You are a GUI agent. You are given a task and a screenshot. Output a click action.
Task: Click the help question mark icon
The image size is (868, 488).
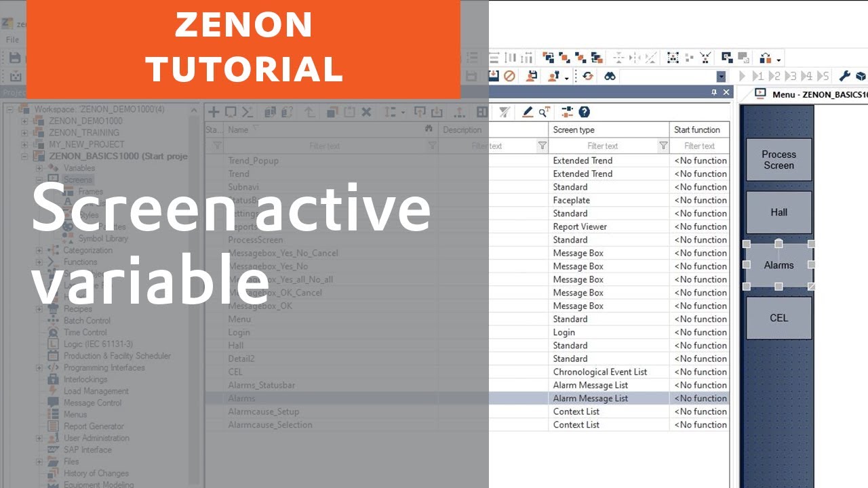[585, 111]
